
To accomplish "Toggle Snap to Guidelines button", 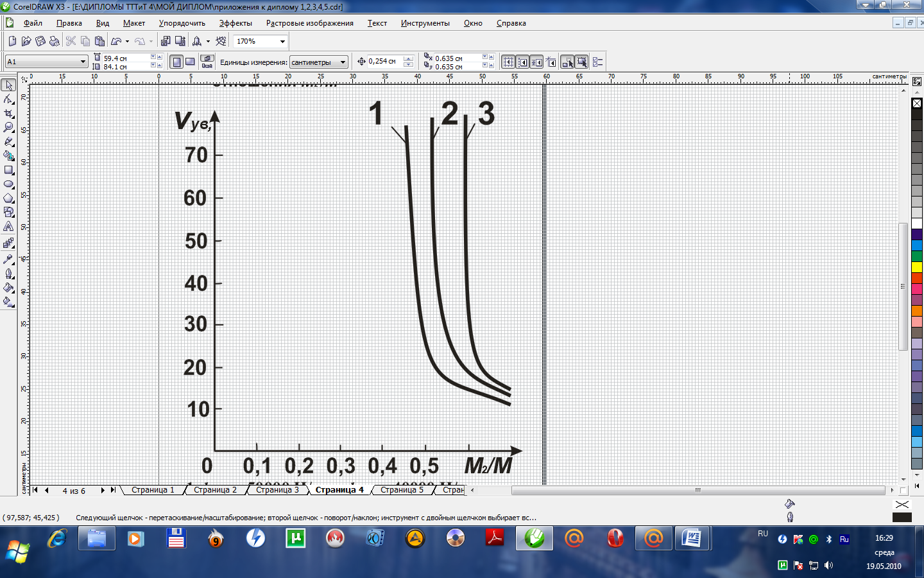I will click(522, 62).
